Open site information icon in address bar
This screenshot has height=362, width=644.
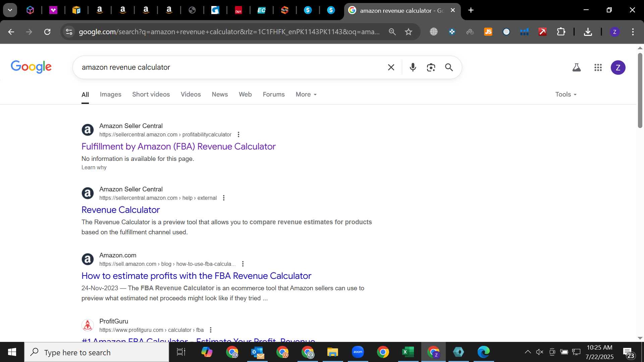click(x=69, y=32)
